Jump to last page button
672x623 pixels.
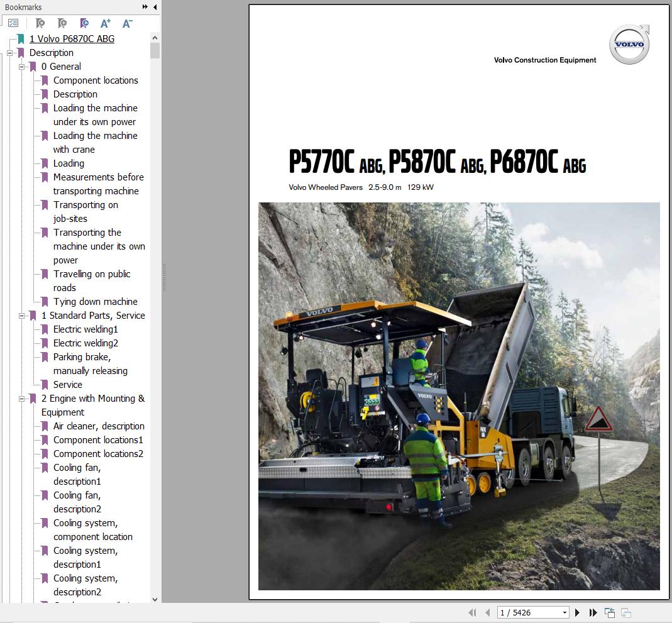[593, 613]
